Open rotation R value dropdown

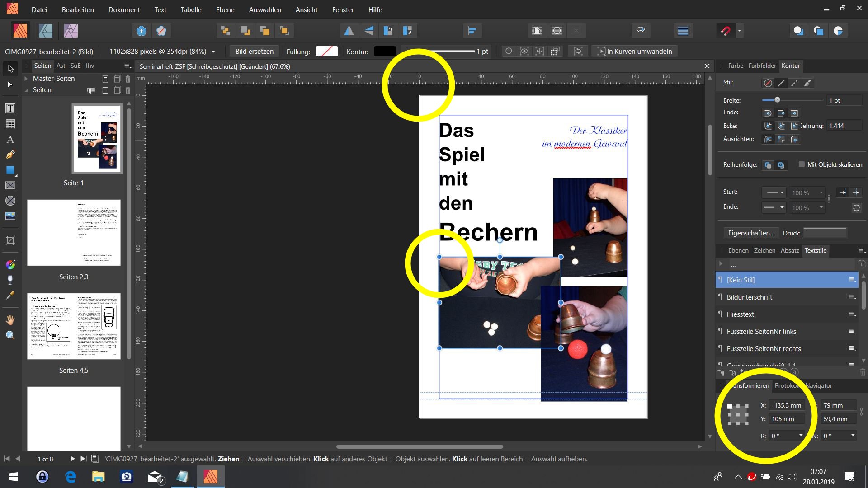pyautogui.click(x=801, y=436)
